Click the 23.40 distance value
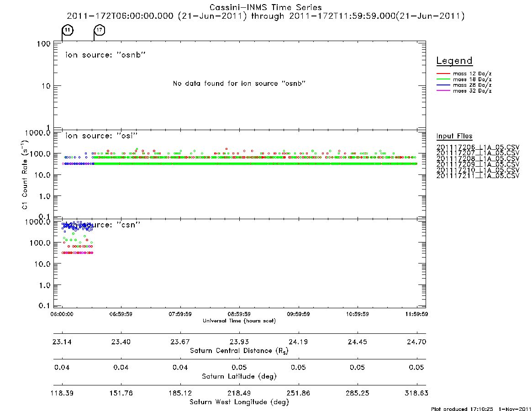Screen dimensions: 532x411 (x=121, y=342)
